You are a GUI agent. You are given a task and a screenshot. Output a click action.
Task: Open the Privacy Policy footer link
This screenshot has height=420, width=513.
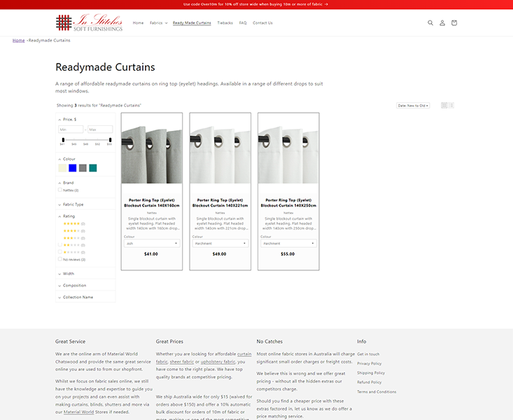click(369, 363)
